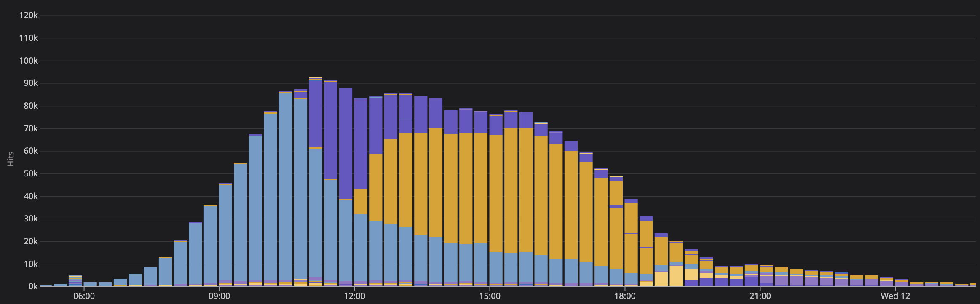The width and height of the screenshot is (980, 304).
Task: Select the "09:00" x-axis tick label
Action: point(219,296)
